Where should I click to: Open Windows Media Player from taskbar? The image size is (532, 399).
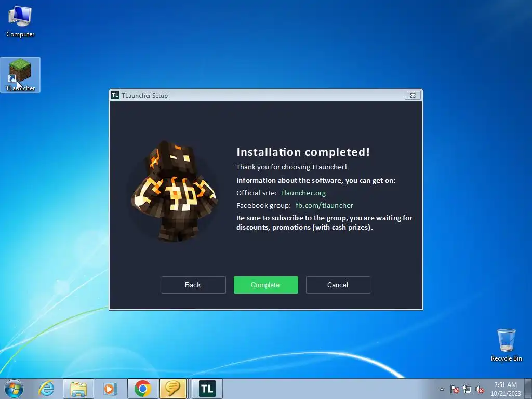(x=110, y=389)
